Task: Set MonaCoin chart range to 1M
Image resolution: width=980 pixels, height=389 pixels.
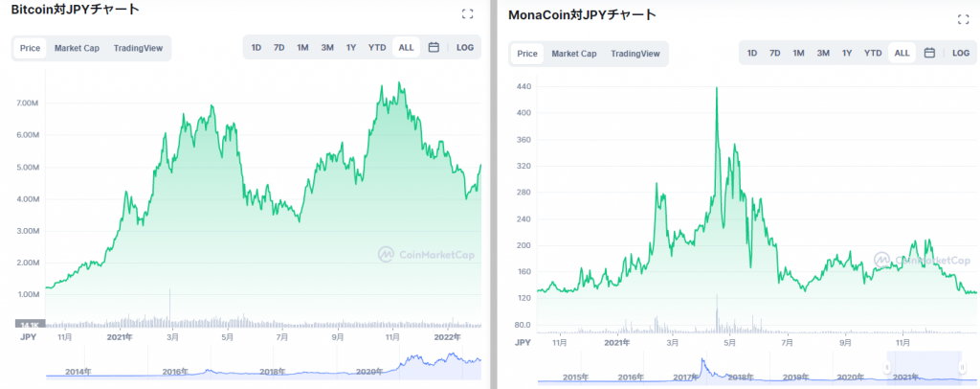Action: point(798,53)
